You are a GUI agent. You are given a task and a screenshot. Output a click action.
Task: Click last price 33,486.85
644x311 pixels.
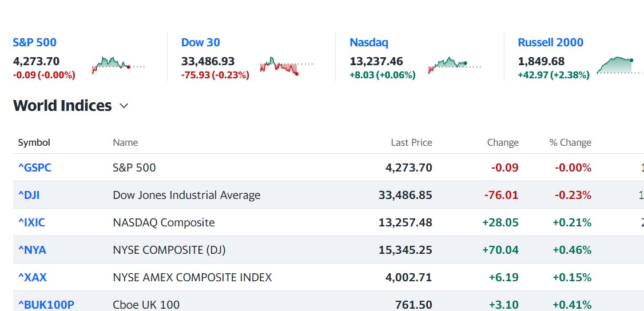point(406,195)
